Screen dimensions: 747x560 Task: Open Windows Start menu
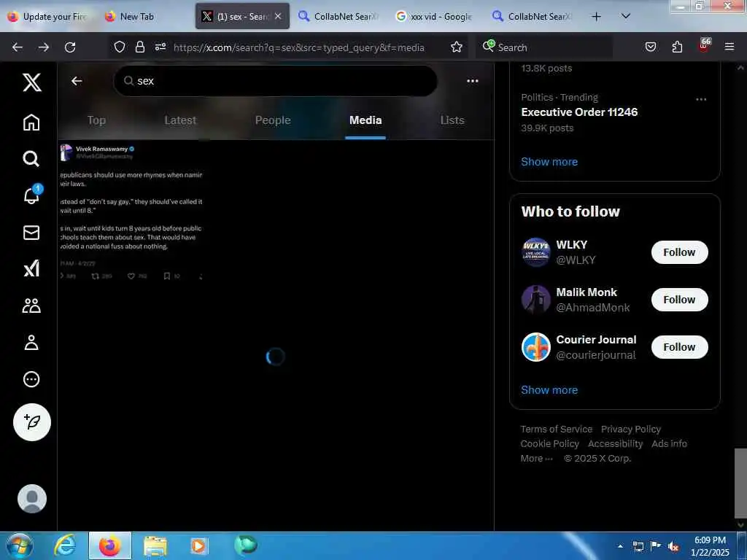coord(20,545)
